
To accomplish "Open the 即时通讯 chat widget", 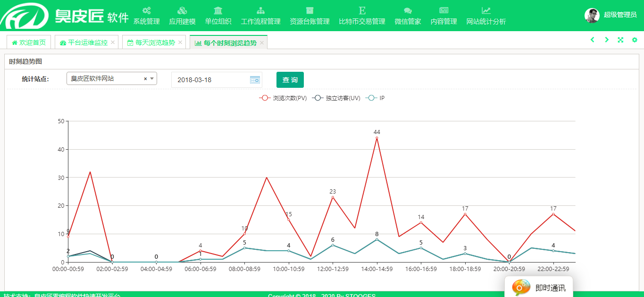I will pos(539,288).
